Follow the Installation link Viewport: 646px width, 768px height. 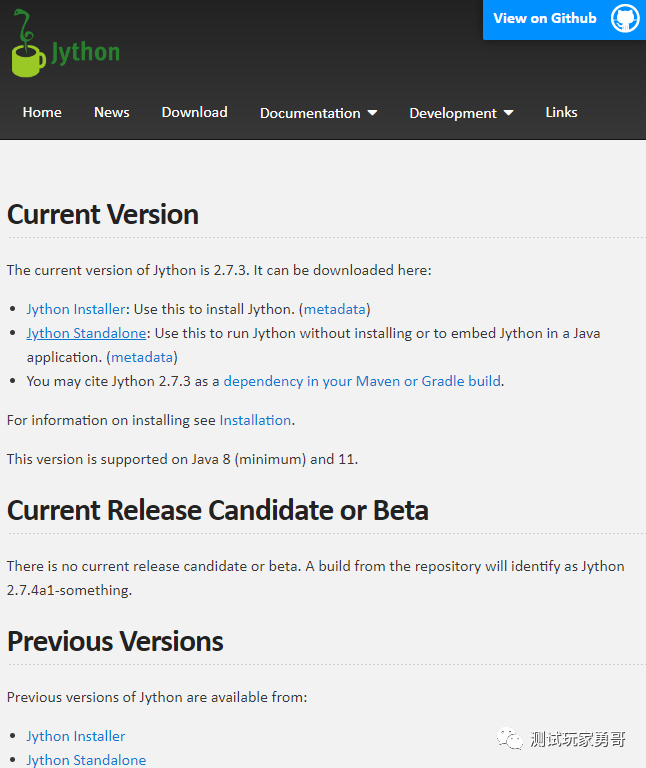[x=255, y=420]
